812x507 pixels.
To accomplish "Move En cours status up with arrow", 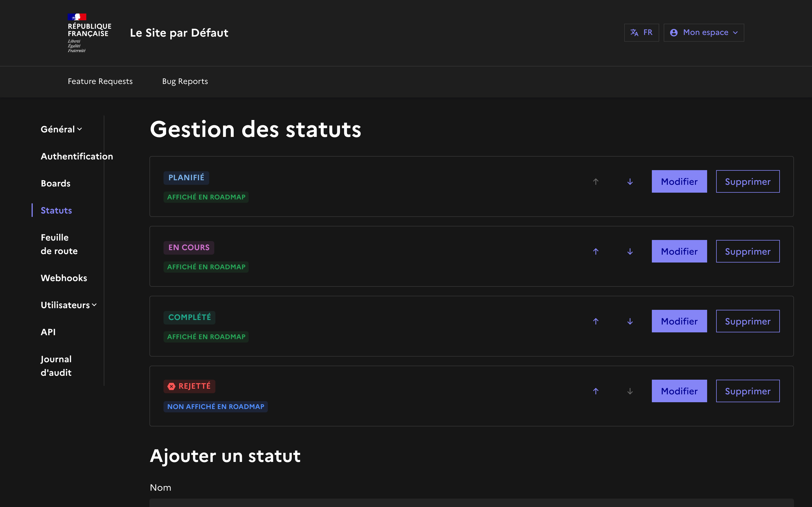I will coord(595,251).
